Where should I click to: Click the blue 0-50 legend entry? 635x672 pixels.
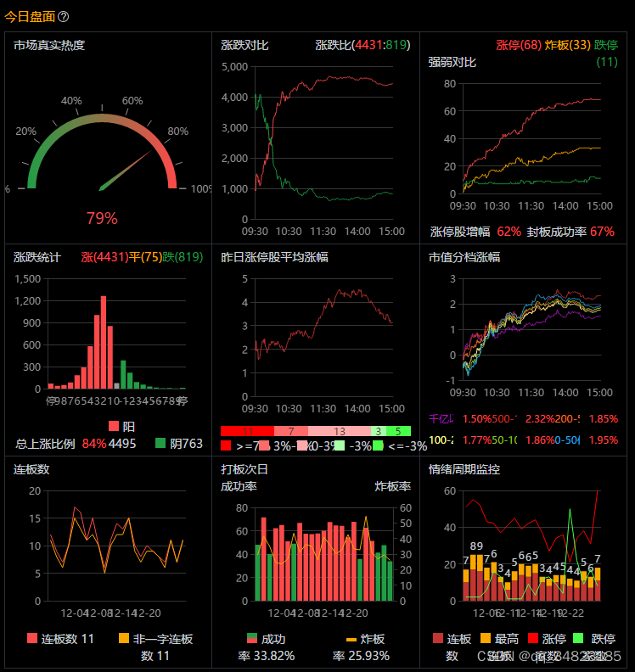click(x=567, y=440)
